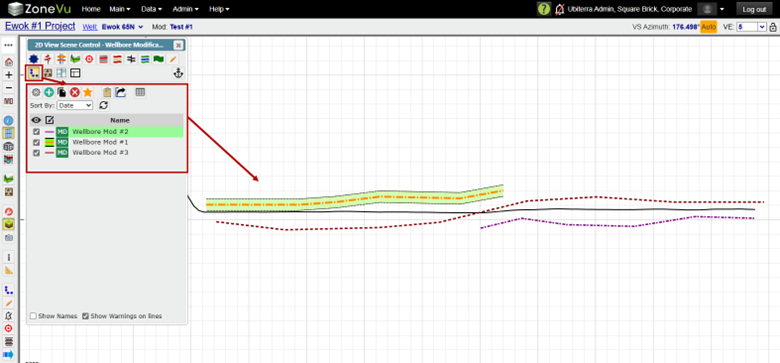The width and height of the screenshot is (780, 363).
Task: Click the anchor icon in Scene Control panel
Action: coord(178,73)
